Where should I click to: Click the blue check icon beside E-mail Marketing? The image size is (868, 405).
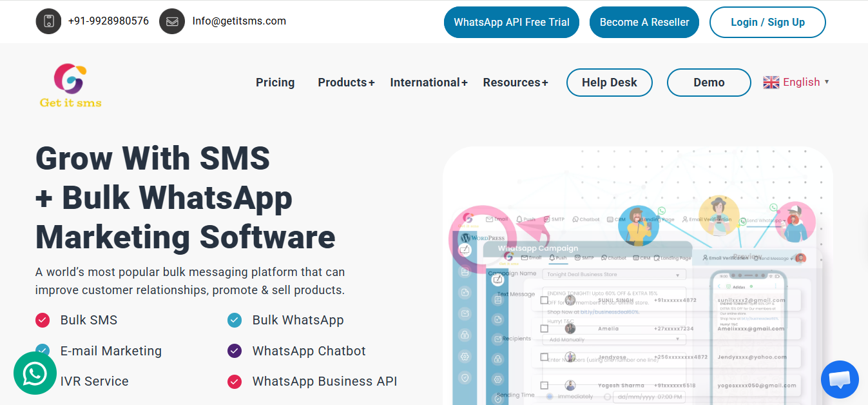tap(43, 350)
